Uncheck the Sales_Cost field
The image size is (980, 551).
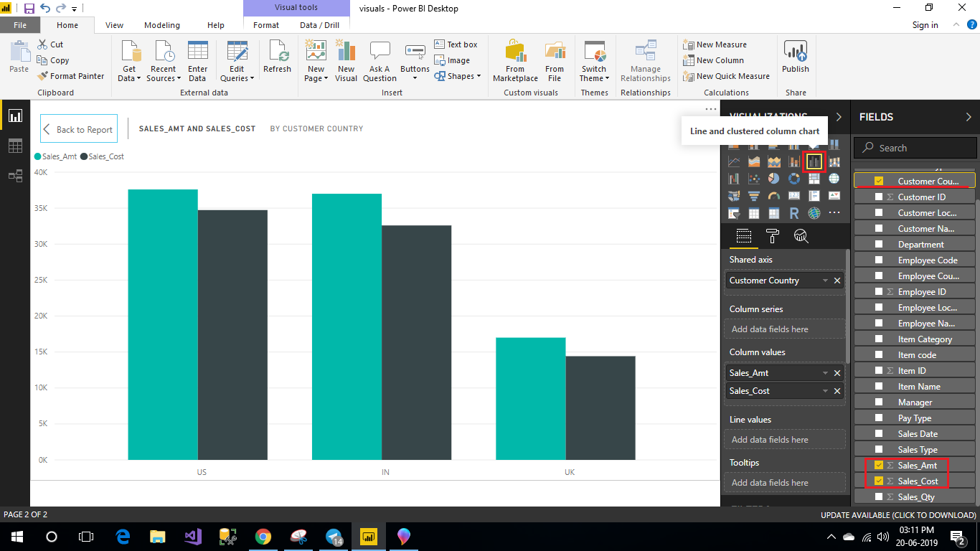click(880, 481)
